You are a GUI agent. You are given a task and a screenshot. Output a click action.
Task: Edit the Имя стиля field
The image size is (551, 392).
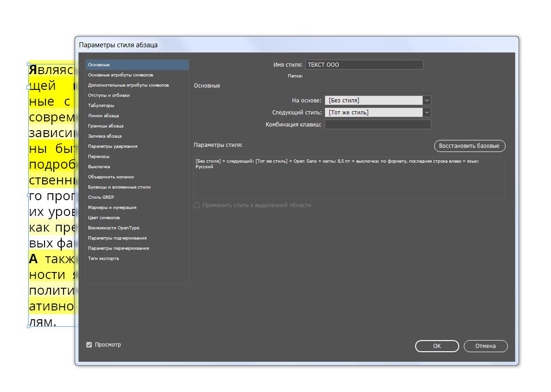click(364, 64)
